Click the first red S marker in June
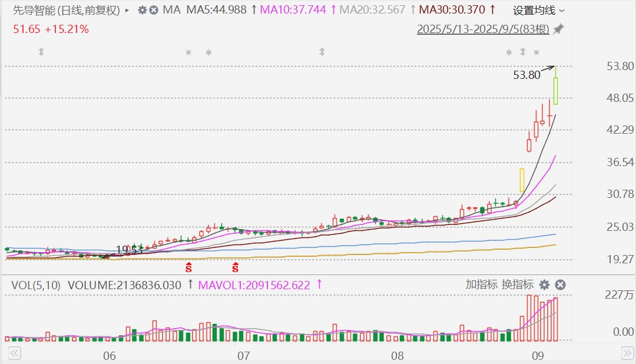 [189, 267]
